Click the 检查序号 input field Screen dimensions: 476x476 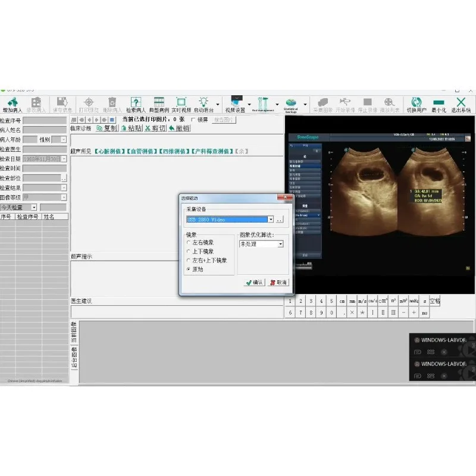[45, 121]
